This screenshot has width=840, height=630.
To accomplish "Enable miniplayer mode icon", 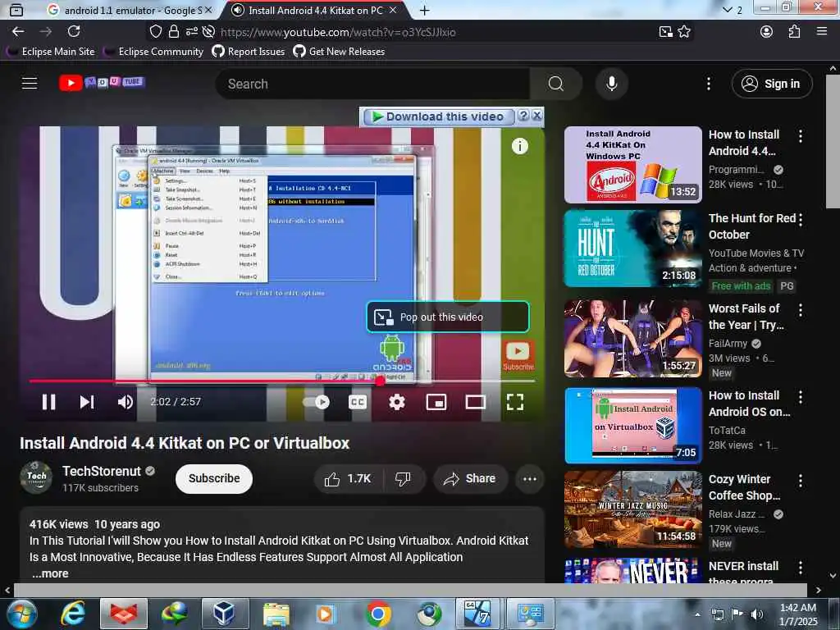I will [436, 402].
